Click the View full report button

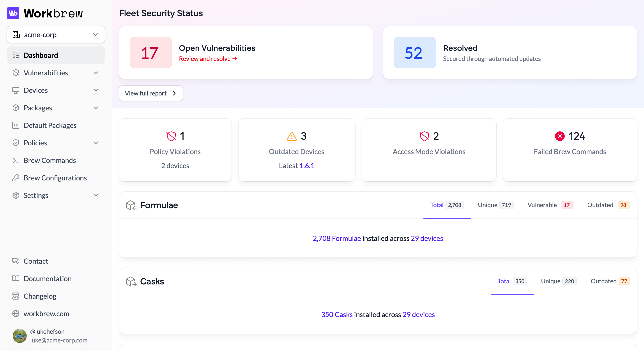click(x=151, y=93)
